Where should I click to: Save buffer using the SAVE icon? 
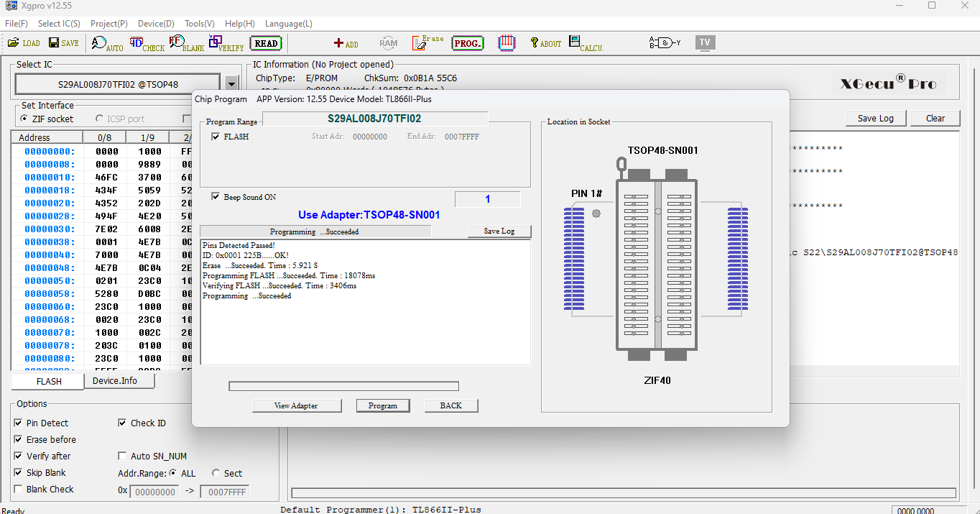[x=63, y=42]
